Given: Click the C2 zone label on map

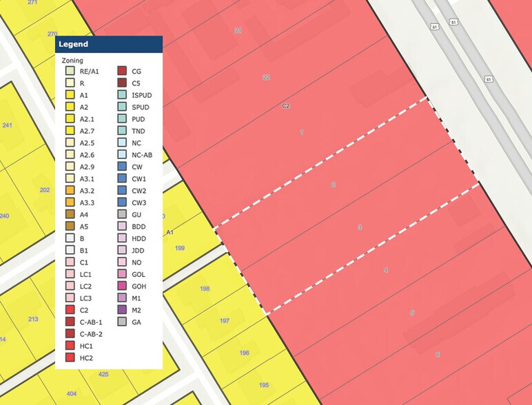Looking at the screenshot, I should coord(286,106).
